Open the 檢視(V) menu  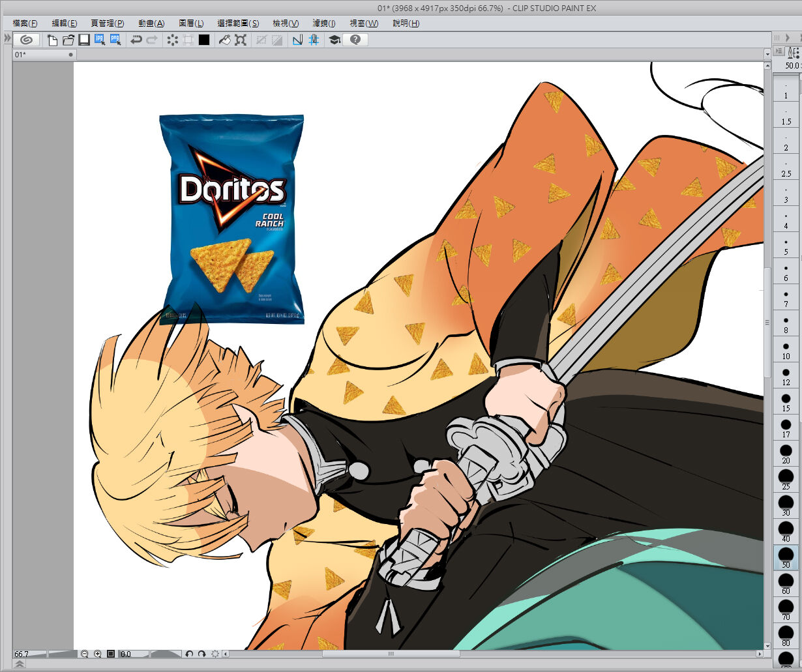click(286, 23)
